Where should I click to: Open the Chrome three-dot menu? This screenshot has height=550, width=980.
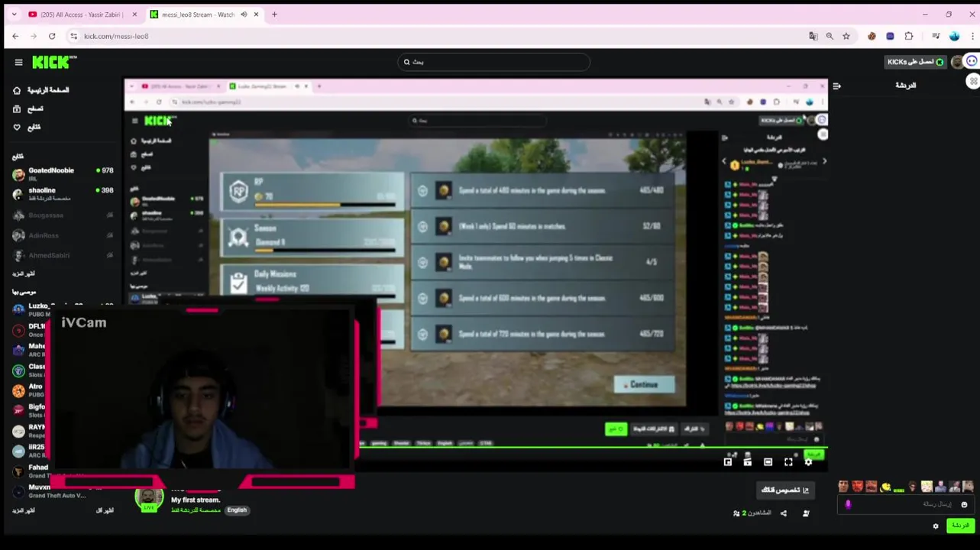tap(971, 36)
